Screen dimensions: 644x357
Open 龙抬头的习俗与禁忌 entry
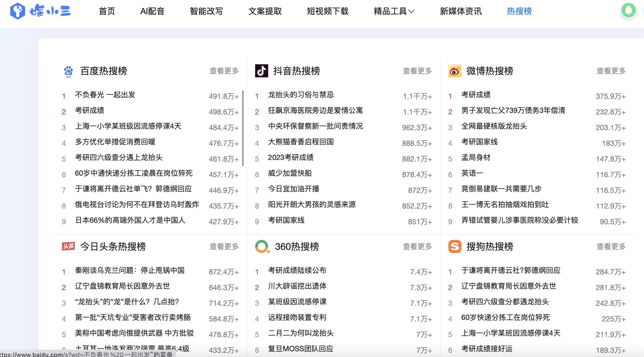301,95
